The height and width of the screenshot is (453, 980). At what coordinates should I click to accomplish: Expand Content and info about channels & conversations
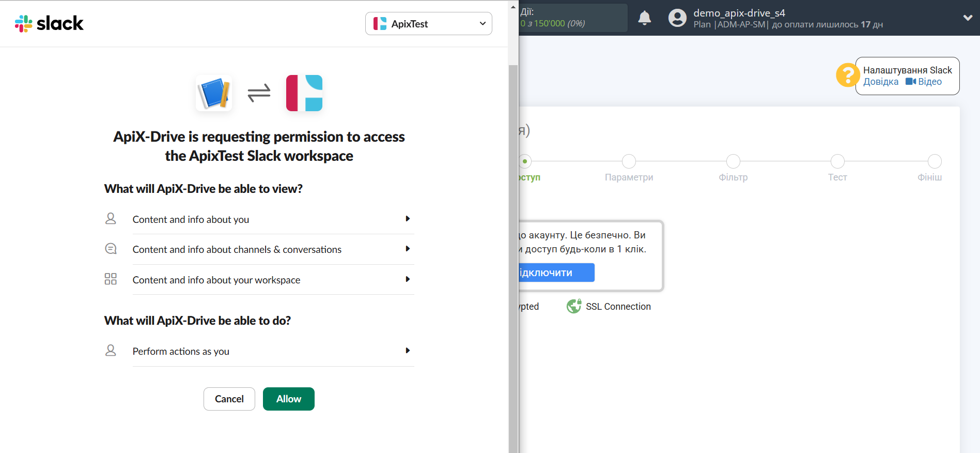tap(273, 249)
